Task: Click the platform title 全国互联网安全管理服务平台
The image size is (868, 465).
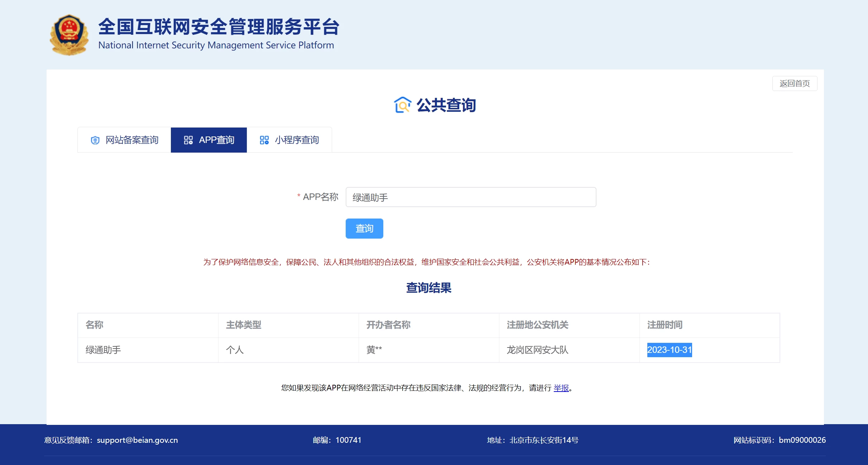Action: pos(219,27)
